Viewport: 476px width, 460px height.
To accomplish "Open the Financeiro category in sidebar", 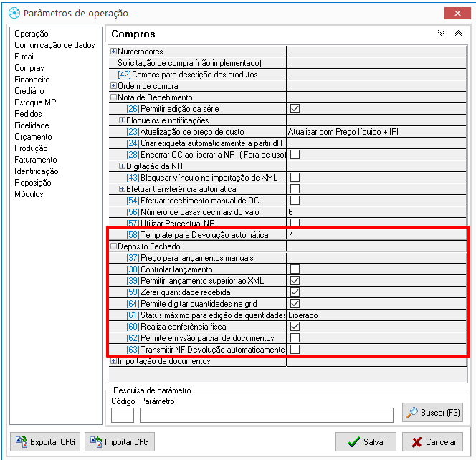I will 32,80.
